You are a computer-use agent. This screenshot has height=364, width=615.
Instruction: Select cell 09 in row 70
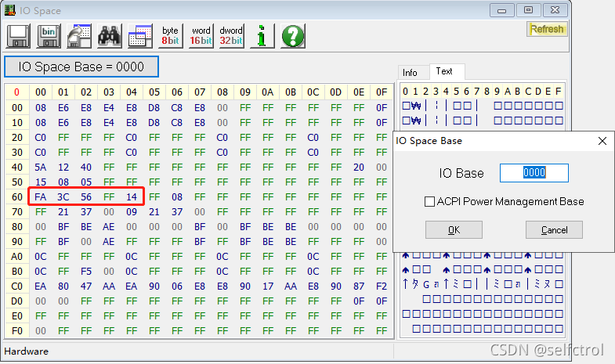click(132, 211)
